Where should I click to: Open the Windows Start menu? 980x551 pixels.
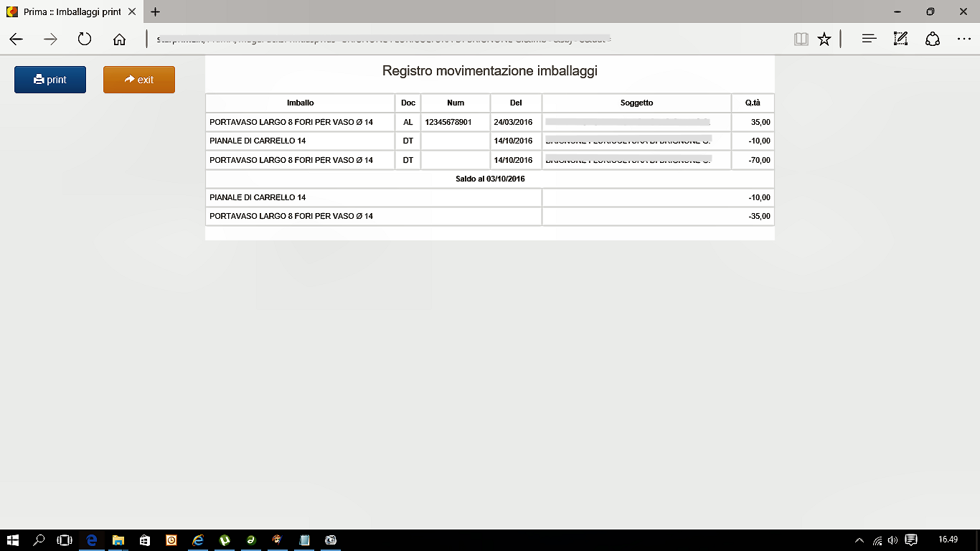pos(12,540)
